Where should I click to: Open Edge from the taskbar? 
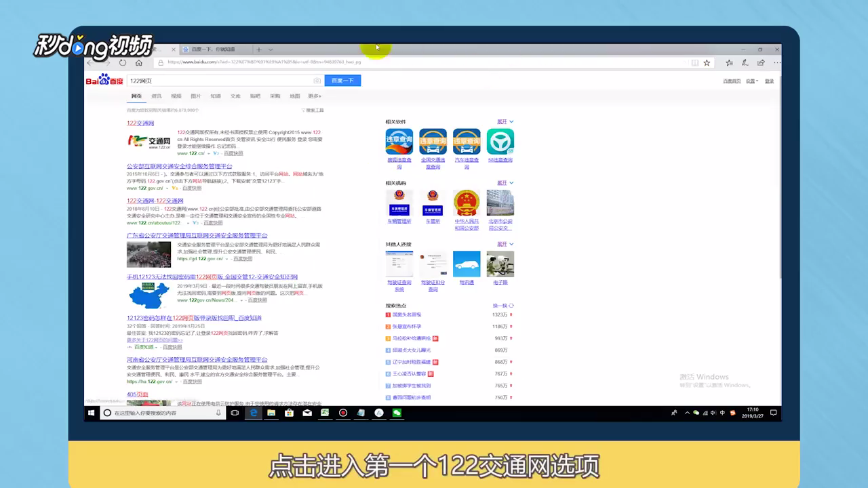(254, 413)
